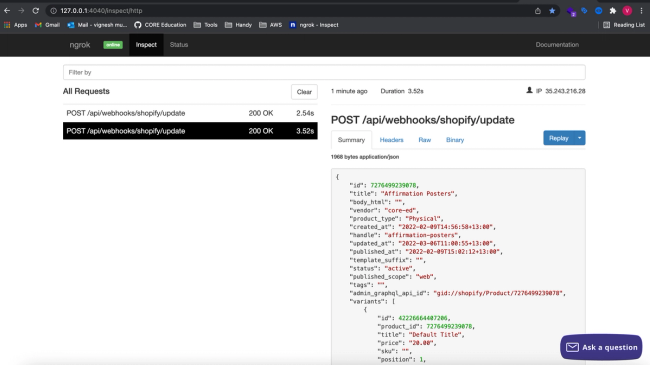650x365 pixels.
Task: Open the AWS bookmark folder
Action: coord(270,25)
